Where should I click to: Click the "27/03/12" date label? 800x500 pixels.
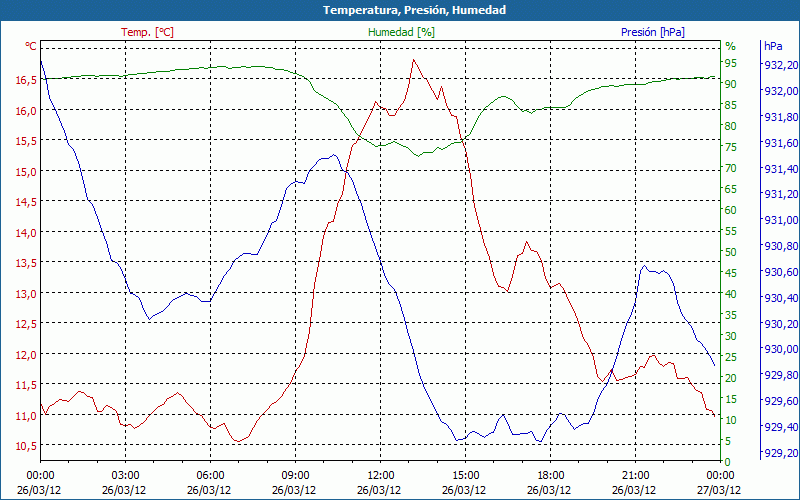pos(719,490)
